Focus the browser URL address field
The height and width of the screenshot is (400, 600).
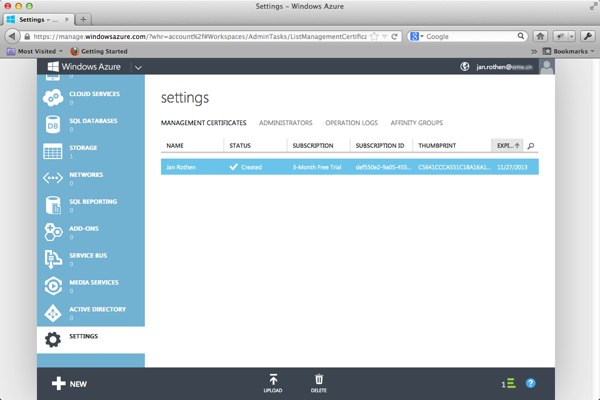click(199, 36)
